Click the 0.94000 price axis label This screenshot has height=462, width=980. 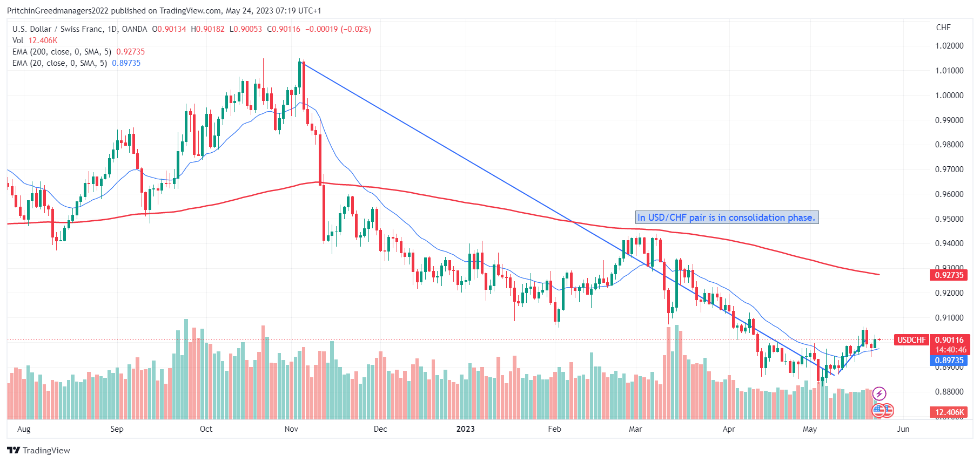(x=949, y=243)
